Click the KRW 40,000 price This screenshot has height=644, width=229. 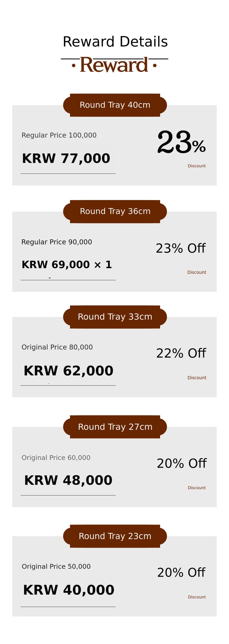click(x=68, y=590)
